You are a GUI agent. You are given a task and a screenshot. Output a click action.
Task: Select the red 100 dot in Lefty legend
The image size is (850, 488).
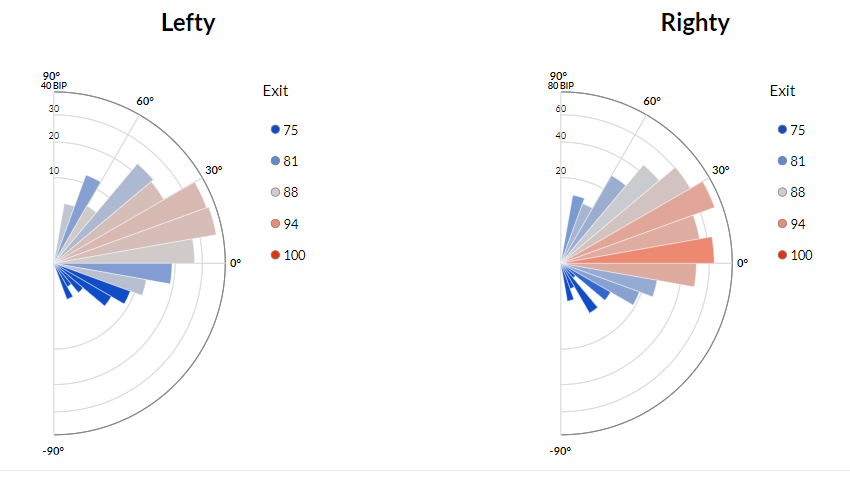pyautogui.click(x=275, y=255)
